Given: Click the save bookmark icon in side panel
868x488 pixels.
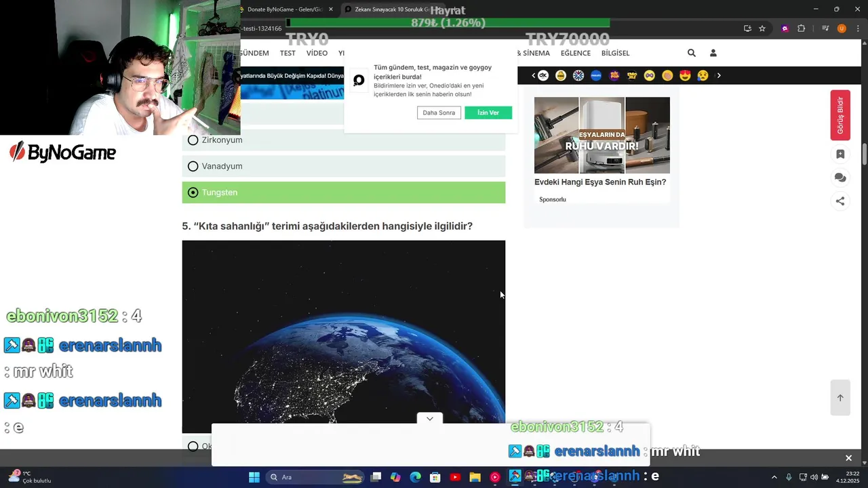Looking at the screenshot, I should [840, 155].
